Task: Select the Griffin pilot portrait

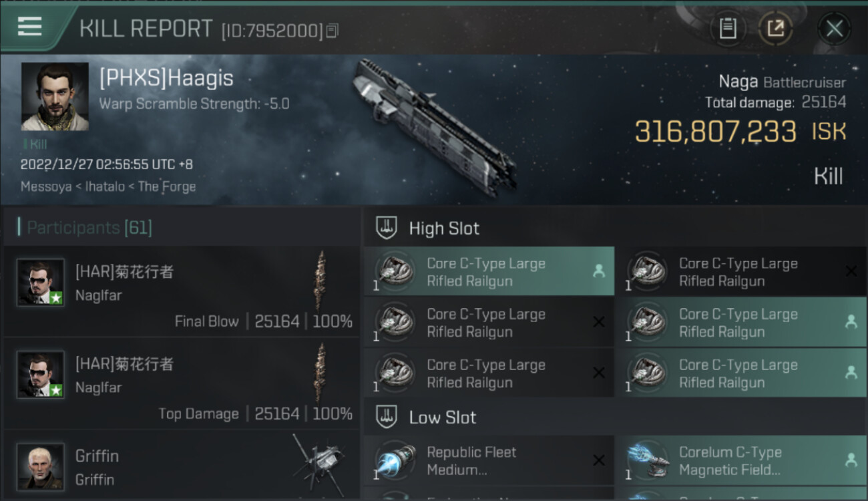Action: tap(41, 466)
